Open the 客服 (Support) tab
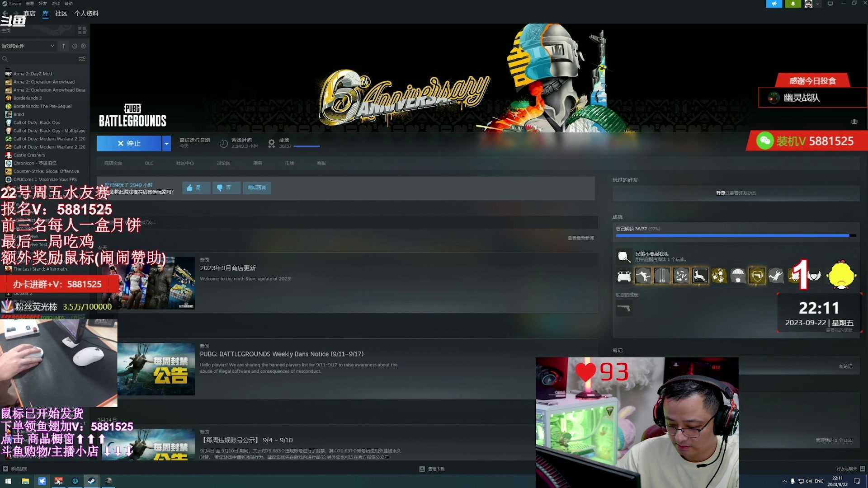The height and width of the screenshot is (488, 868). pos(321,163)
